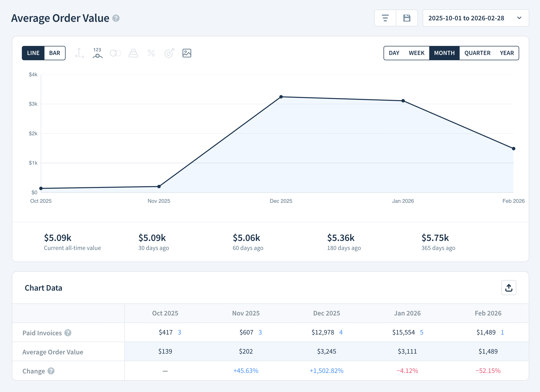Toggle the 123 data point values display

(x=97, y=53)
